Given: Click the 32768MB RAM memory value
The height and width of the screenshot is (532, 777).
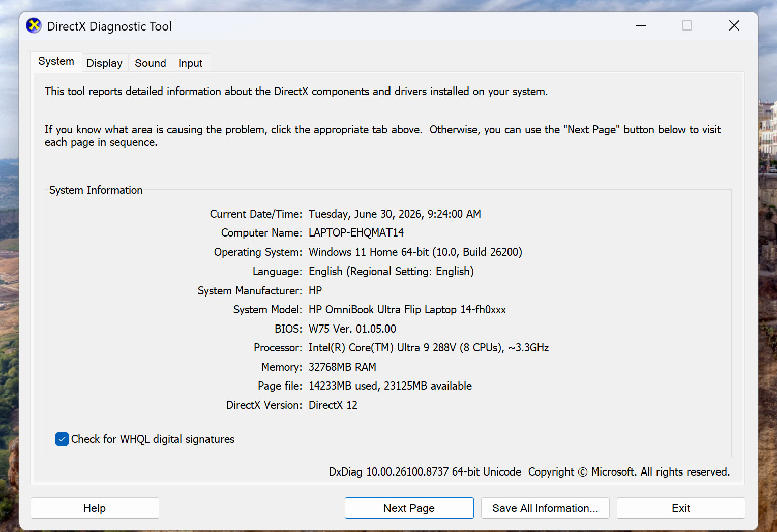Looking at the screenshot, I should pyautogui.click(x=342, y=367).
